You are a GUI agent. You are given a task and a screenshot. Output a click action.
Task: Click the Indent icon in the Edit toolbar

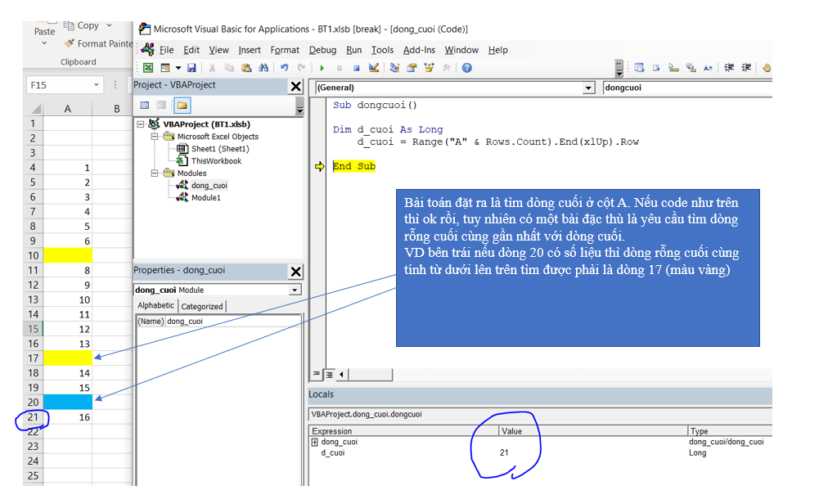click(x=729, y=68)
